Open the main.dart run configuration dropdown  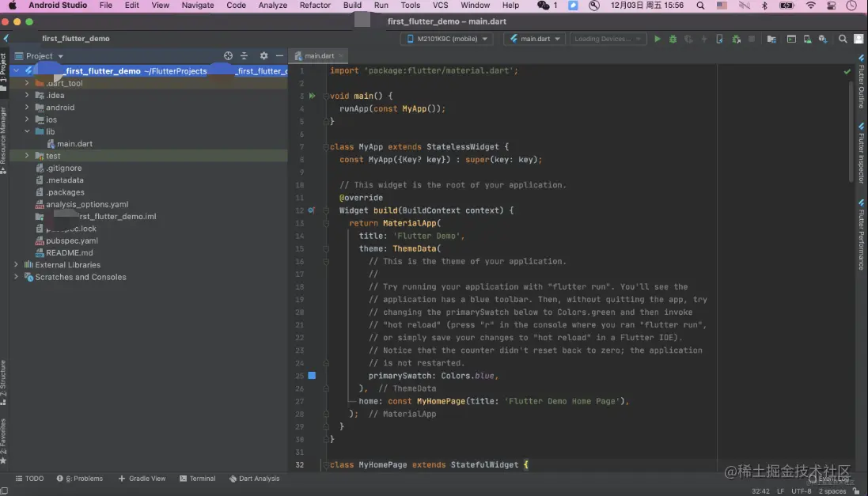(x=535, y=39)
